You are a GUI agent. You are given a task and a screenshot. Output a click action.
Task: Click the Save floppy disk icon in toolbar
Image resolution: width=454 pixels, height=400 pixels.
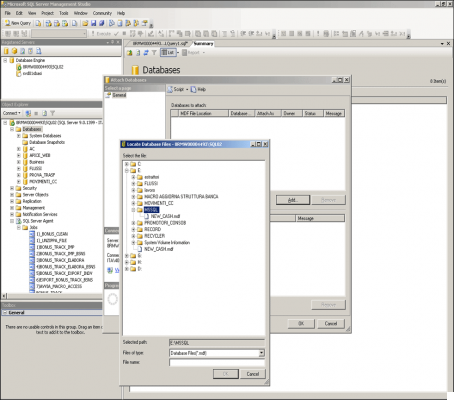pyautogui.click(x=94, y=23)
